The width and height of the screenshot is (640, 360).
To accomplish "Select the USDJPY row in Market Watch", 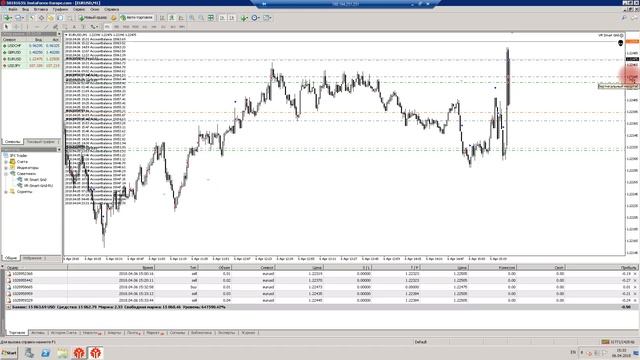I will coord(31,65).
